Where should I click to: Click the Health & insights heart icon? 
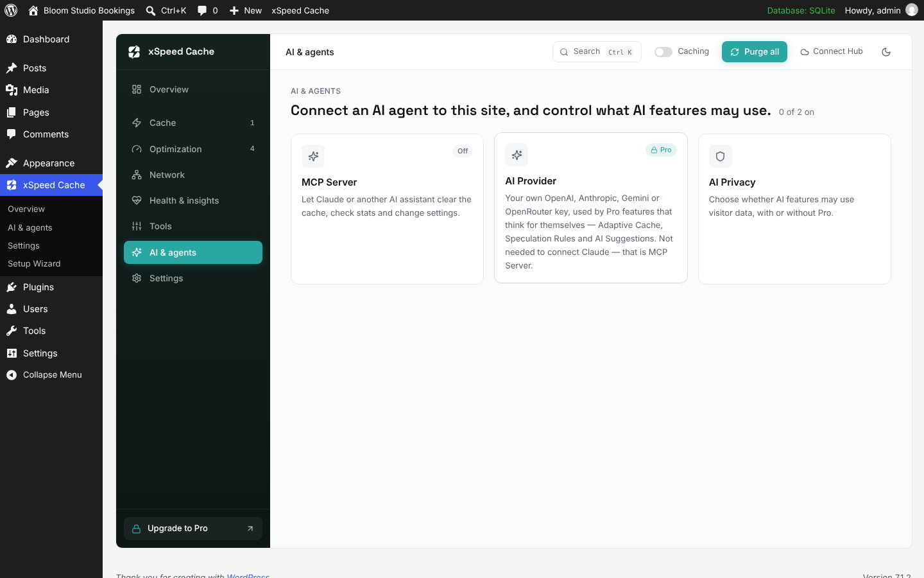tap(137, 200)
